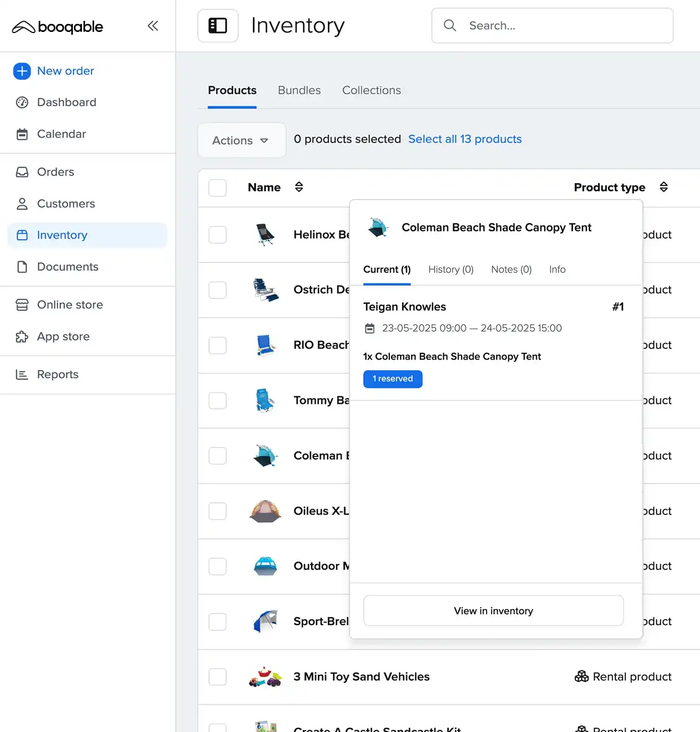
Task: Collapse the sidebar with double-chevron icon
Action: point(153,26)
